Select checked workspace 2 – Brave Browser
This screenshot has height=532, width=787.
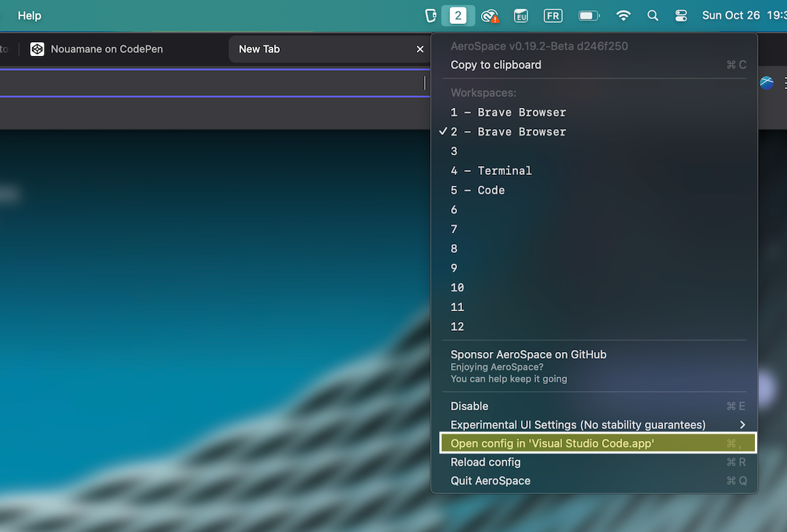(x=508, y=132)
